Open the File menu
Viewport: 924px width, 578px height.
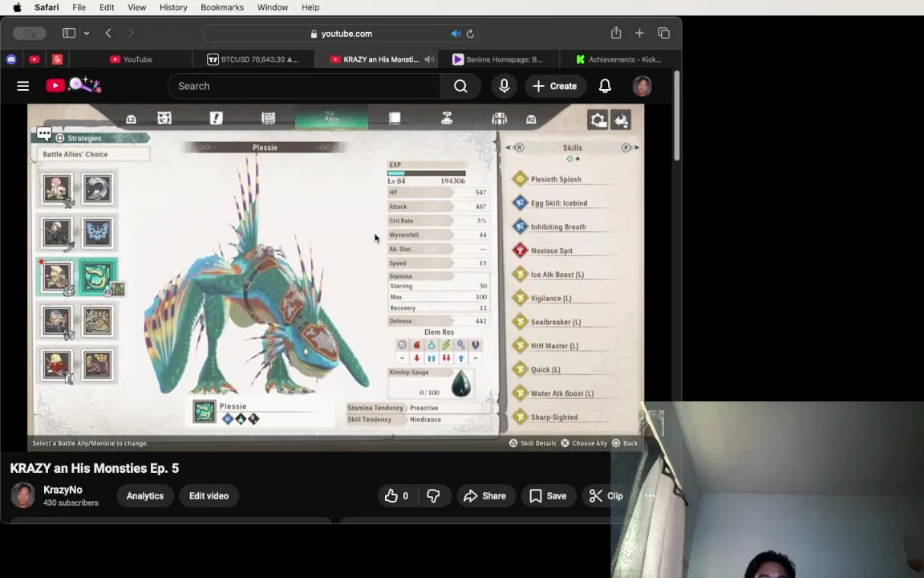pyautogui.click(x=79, y=7)
